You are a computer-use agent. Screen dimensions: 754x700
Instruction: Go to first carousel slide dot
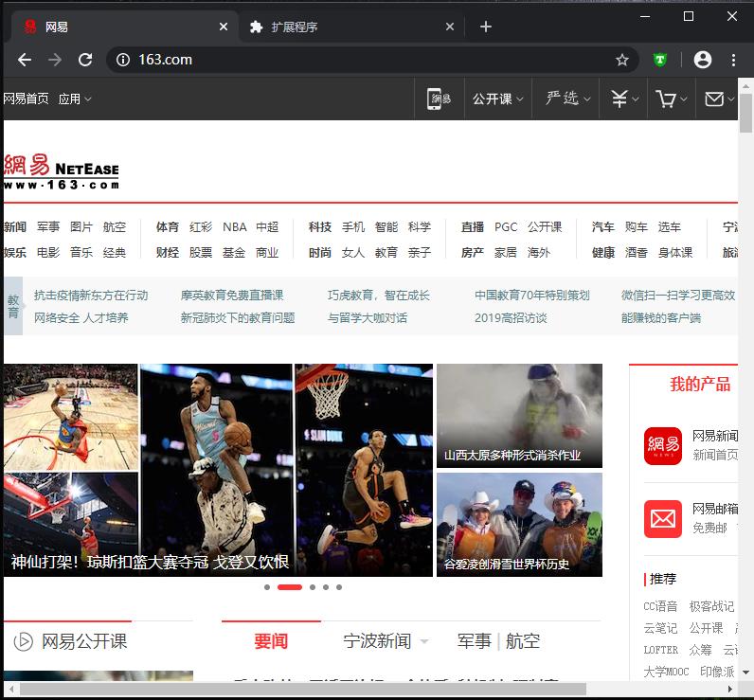pyautogui.click(x=267, y=587)
